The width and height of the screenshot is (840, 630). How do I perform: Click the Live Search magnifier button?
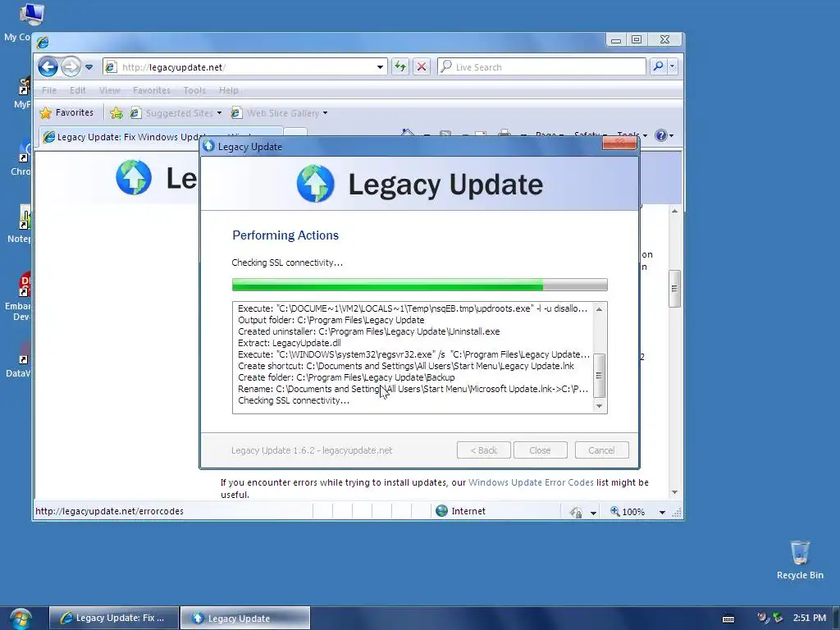658,66
